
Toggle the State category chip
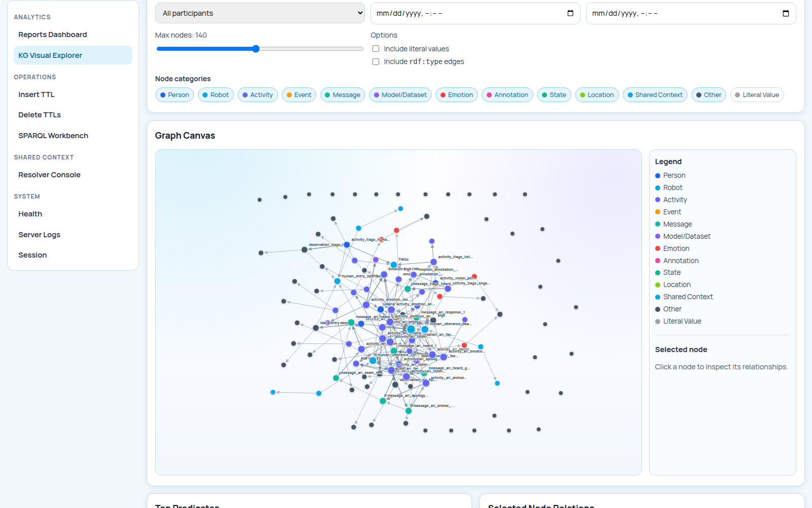pyautogui.click(x=554, y=95)
